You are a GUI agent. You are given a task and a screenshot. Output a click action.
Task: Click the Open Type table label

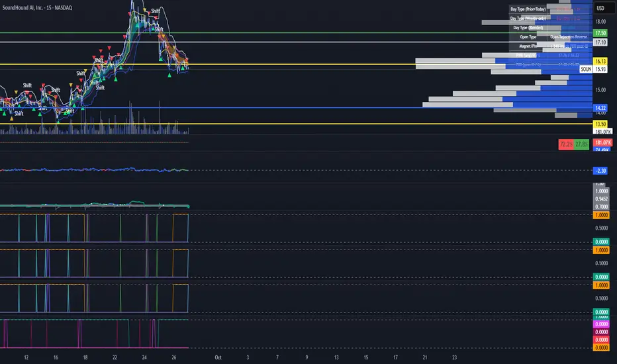point(528,37)
